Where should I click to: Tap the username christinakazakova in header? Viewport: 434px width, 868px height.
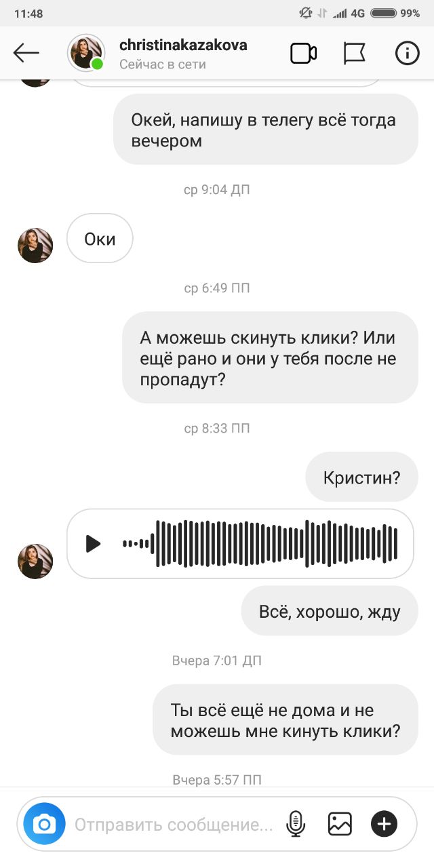pyautogui.click(x=183, y=45)
